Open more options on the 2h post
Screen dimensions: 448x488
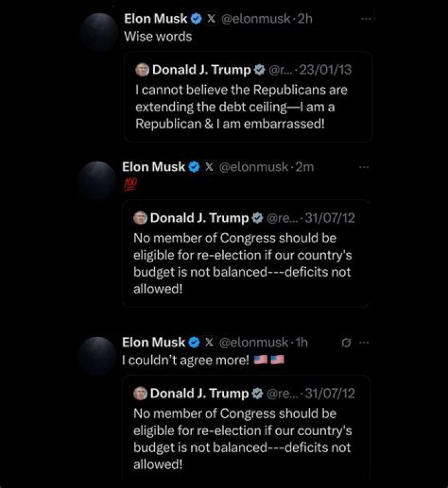(366, 19)
